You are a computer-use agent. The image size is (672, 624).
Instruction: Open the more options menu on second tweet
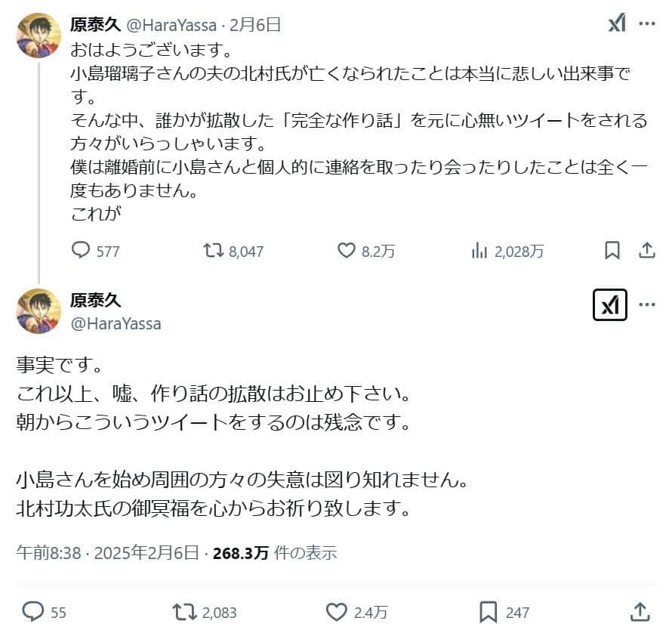tap(646, 304)
